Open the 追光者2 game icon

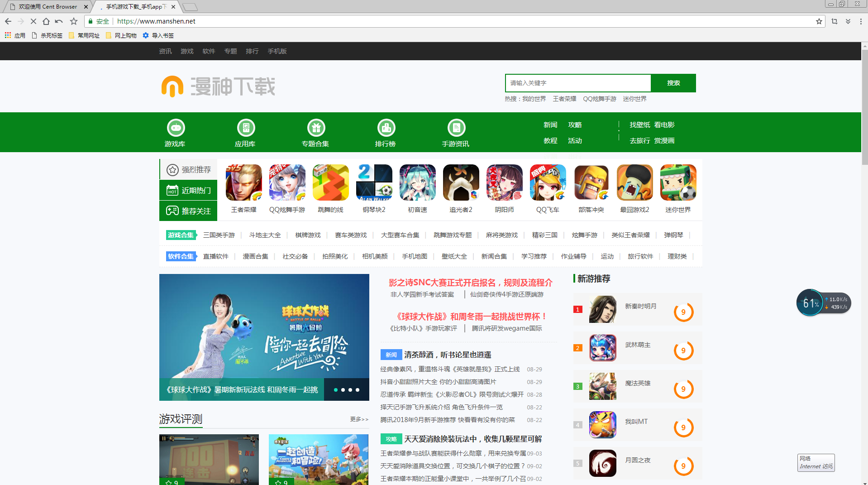click(461, 182)
